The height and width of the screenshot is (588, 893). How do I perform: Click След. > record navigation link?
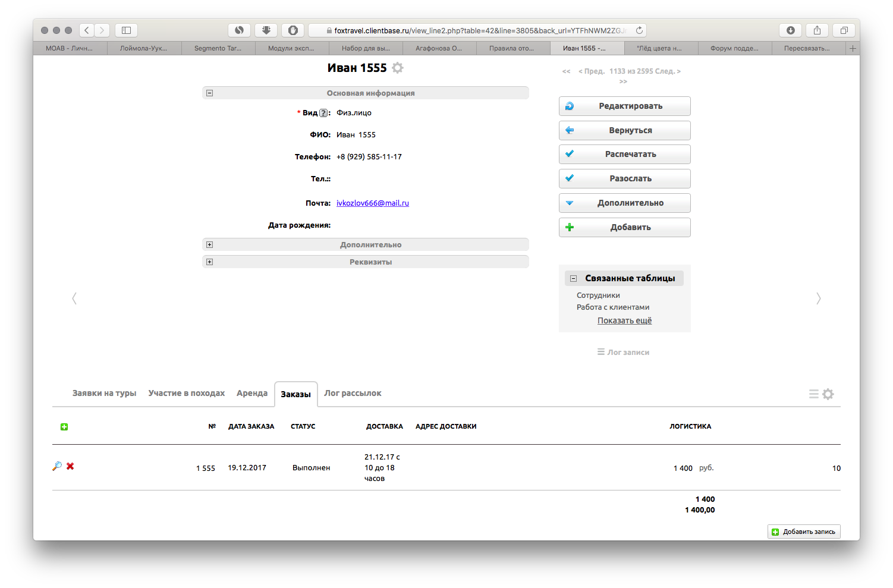668,71
